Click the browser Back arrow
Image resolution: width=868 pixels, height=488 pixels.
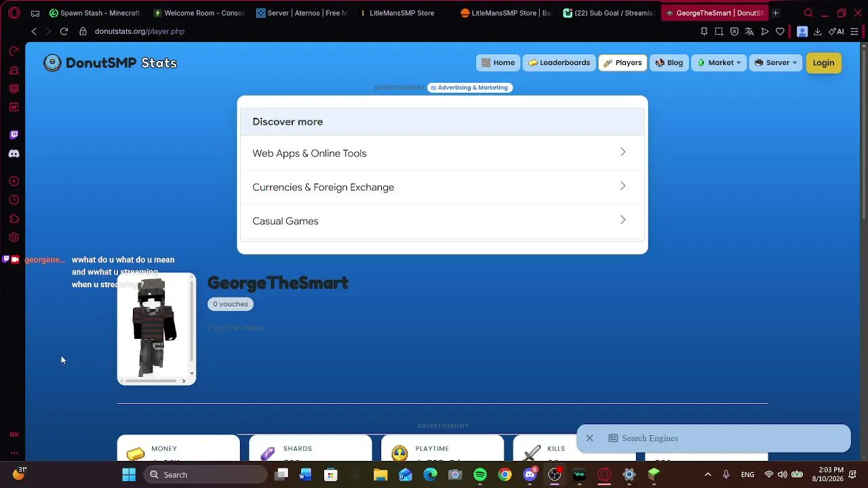pyautogui.click(x=34, y=31)
